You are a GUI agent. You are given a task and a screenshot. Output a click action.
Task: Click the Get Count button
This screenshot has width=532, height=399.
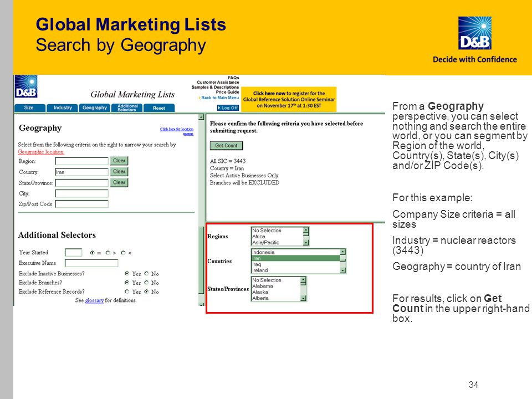click(226, 146)
